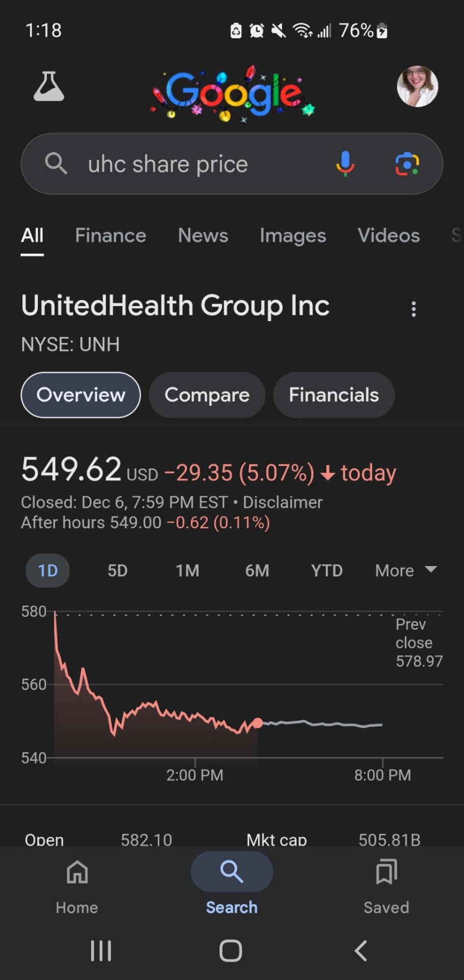This screenshot has width=464, height=980.
Task: Open Search Labs flask icon
Action: tap(49, 86)
